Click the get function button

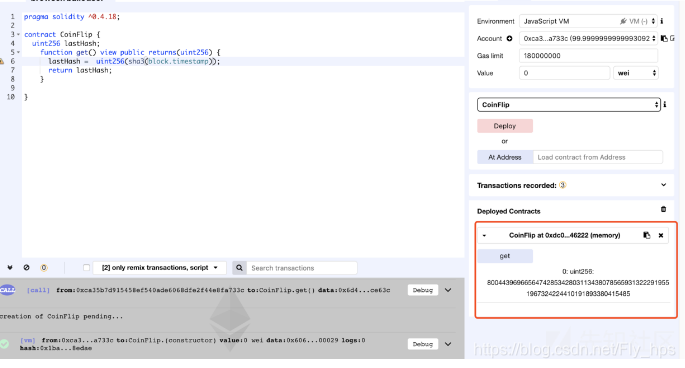point(505,256)
